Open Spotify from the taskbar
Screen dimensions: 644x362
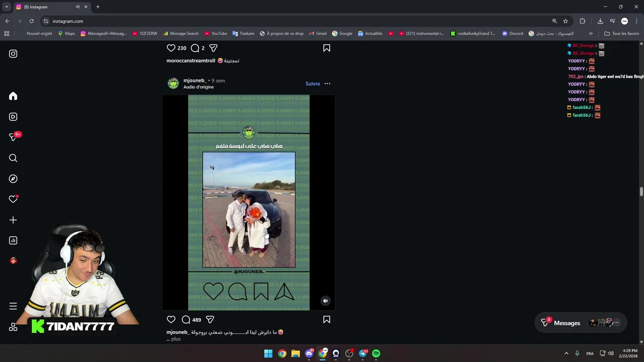coord(376,353)
